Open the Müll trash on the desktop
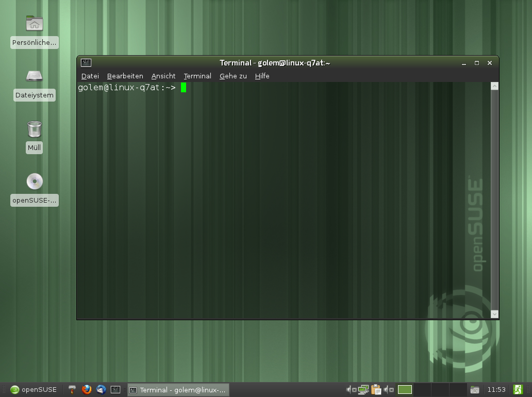This screenshot has height=397, width=532. pos(34,130)
